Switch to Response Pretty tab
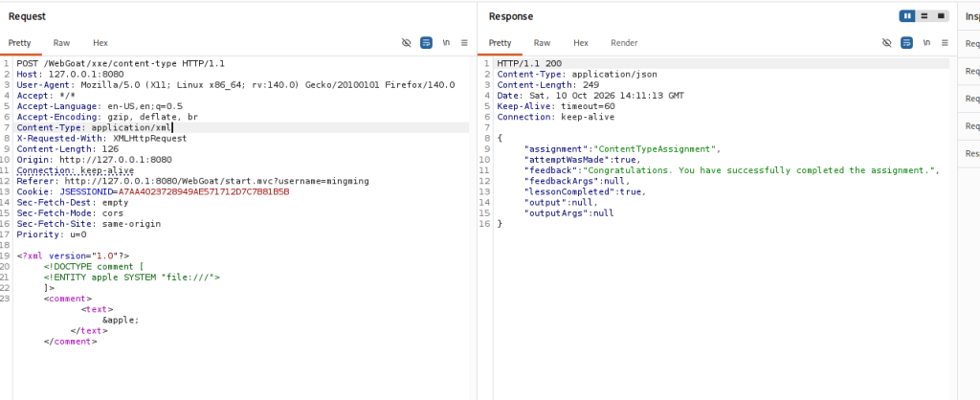Viewport: 980px width, 400px height. pyautogui.click(x=500, y=43)
